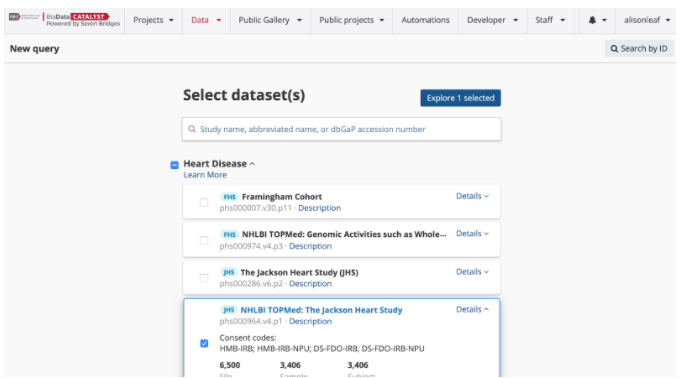Viewport: 682px width, 378px height.
Task: Open the Public projects dropdown
Action: click(x=351, y=20)
